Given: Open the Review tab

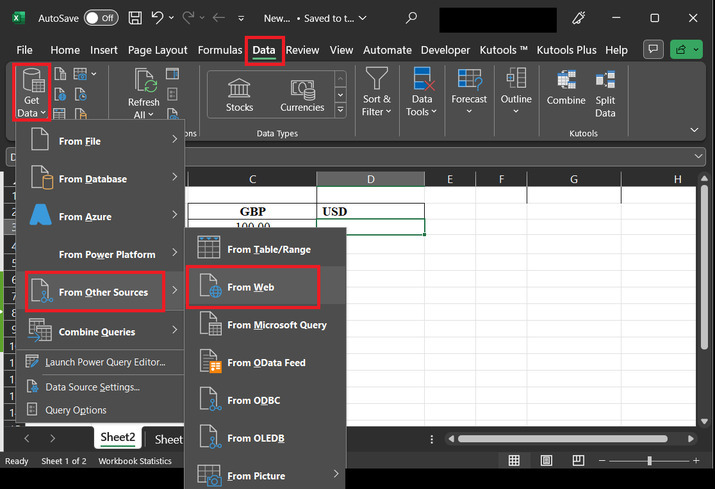Looking at the screenshot, I should 302,50.
